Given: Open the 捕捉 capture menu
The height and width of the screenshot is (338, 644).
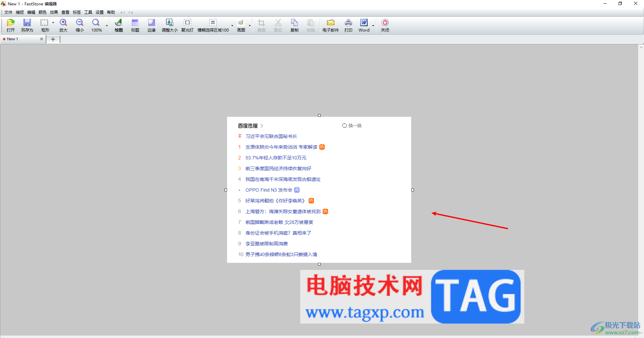Looking at the screenshot, I should pos(20,12).
